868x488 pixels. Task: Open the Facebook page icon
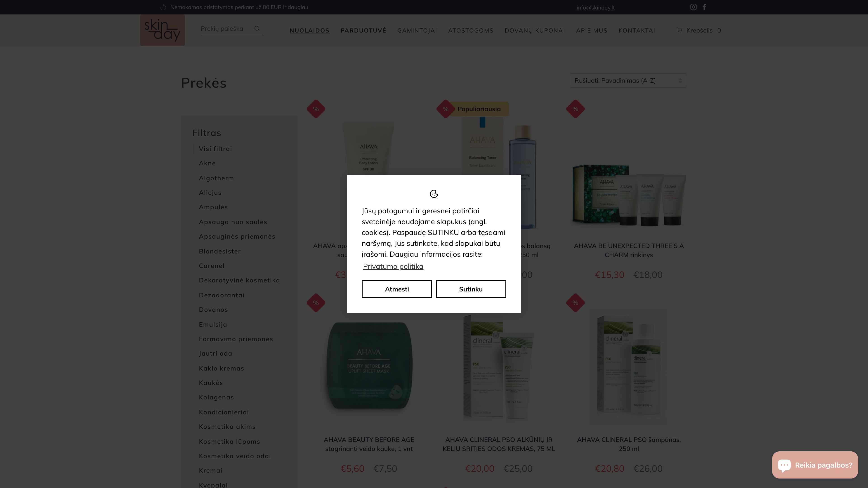[x=704, y=7]
